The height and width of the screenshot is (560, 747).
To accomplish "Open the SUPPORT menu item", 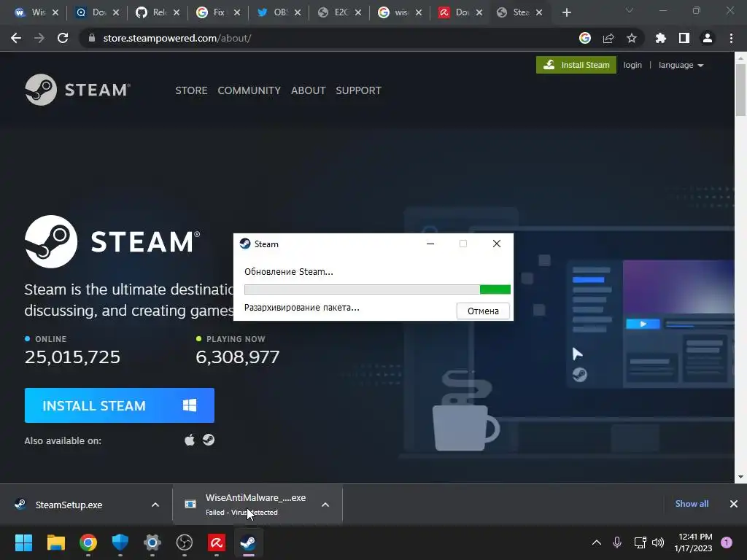I will (x=358, y=90).
